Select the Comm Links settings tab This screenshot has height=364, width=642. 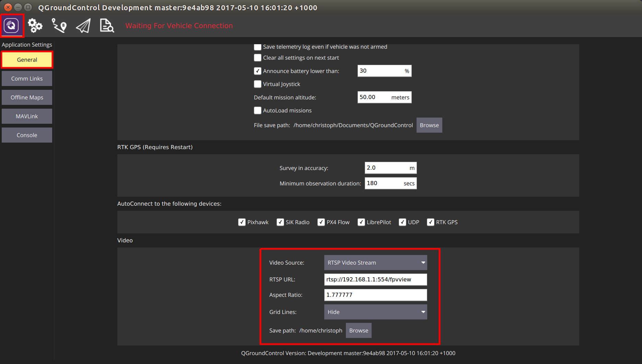point(27,78)
